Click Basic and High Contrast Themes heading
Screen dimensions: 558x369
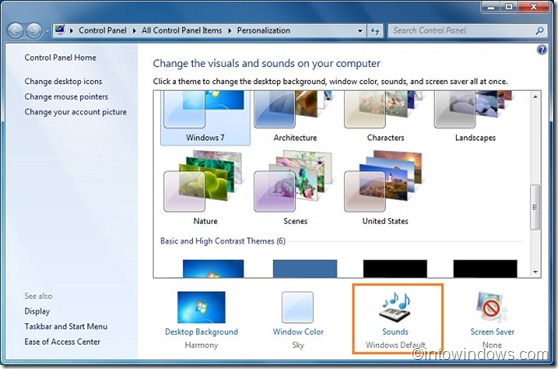point(223,241)
